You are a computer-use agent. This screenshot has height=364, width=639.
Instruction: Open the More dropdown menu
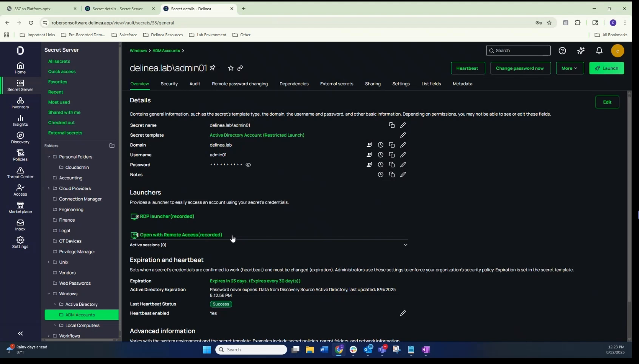point(570,68)
